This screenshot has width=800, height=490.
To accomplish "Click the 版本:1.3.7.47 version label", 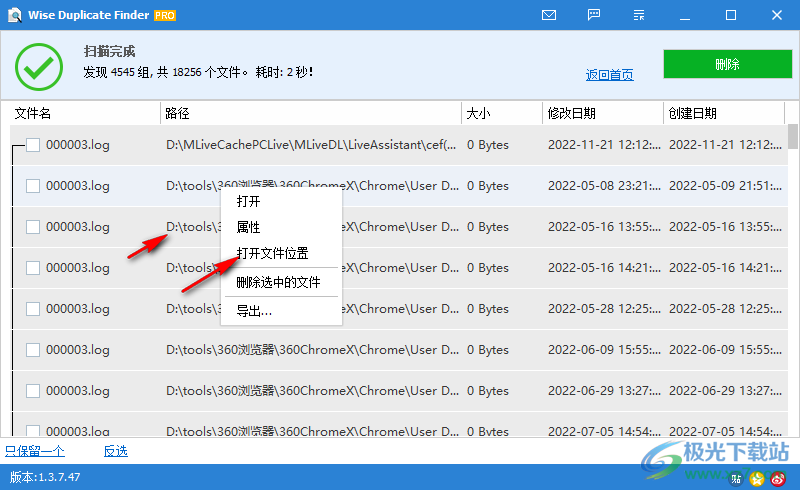I will point(45,477).
